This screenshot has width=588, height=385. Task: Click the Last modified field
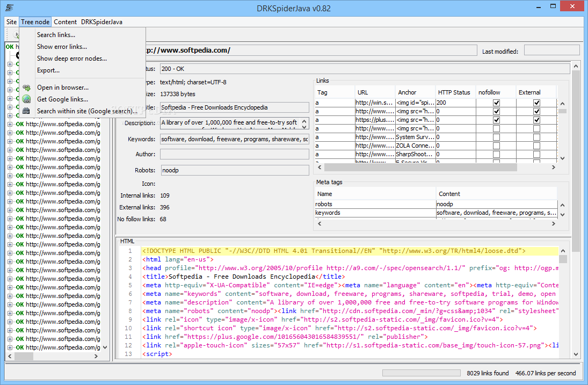[x=551, y=50]
